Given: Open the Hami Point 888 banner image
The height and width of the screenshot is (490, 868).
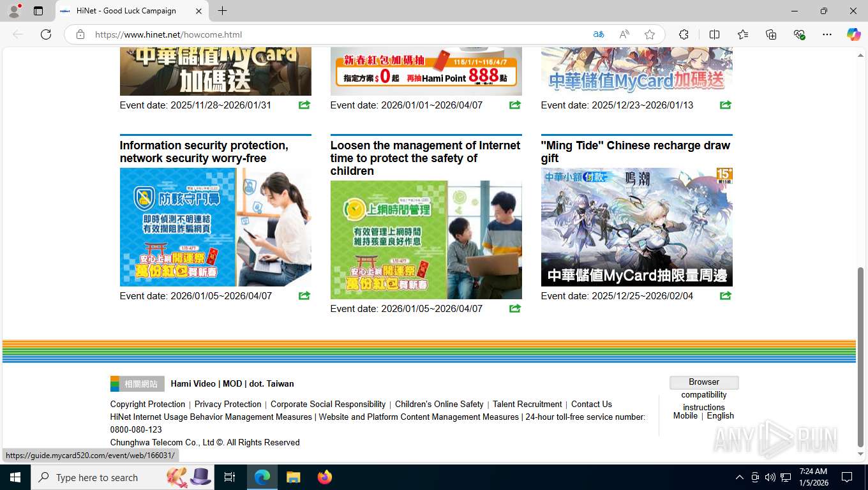Looking at the screenshot, I should pos(426,71).
